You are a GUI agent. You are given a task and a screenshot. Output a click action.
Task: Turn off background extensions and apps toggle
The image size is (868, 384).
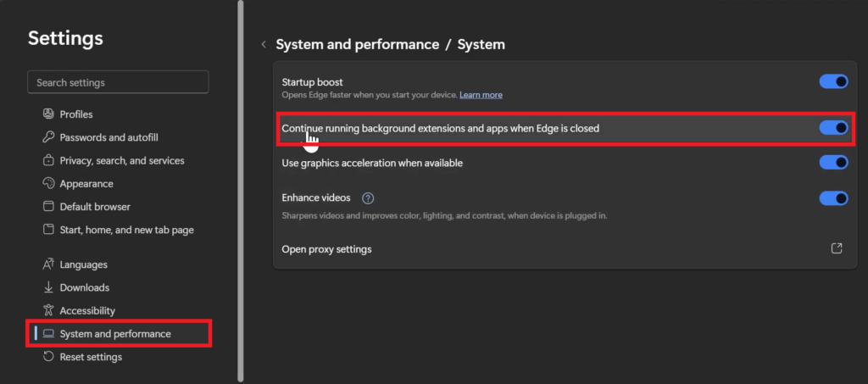coord(833,128)
